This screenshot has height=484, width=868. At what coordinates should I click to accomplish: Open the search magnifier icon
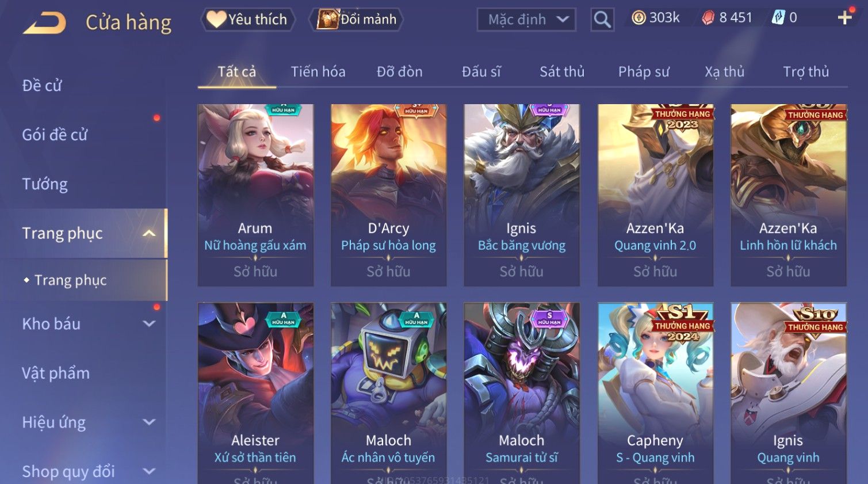[x=602, y=20]
